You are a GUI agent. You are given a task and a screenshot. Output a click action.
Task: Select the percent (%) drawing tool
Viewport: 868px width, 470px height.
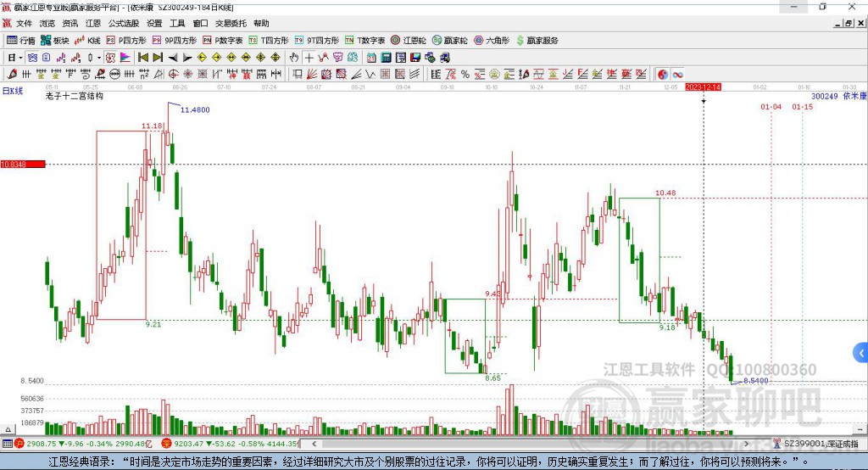[x=465, y=75]
